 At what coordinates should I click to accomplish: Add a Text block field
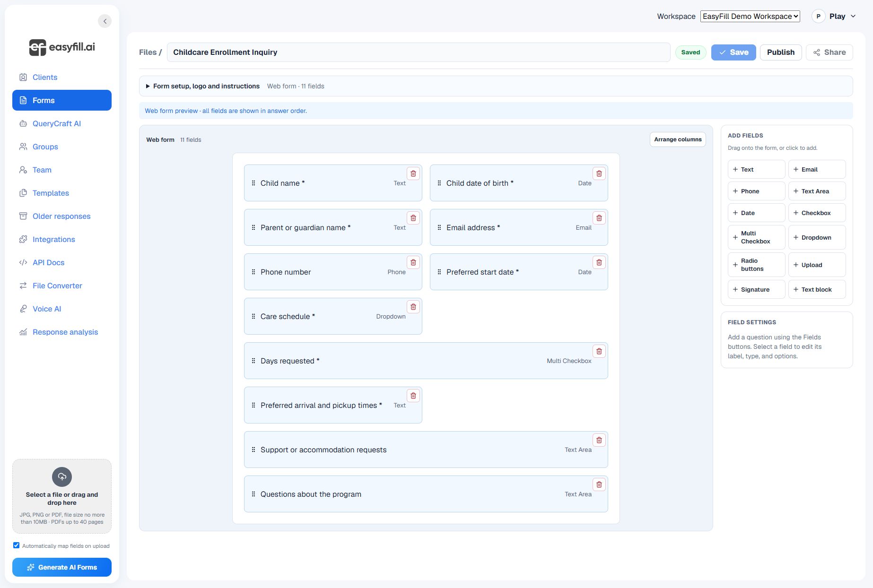[x=817, y=289]
